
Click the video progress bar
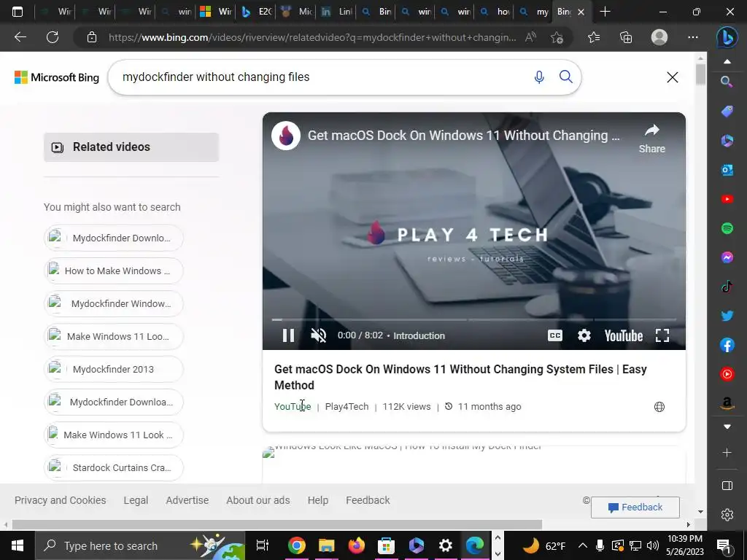coord(474,319)
